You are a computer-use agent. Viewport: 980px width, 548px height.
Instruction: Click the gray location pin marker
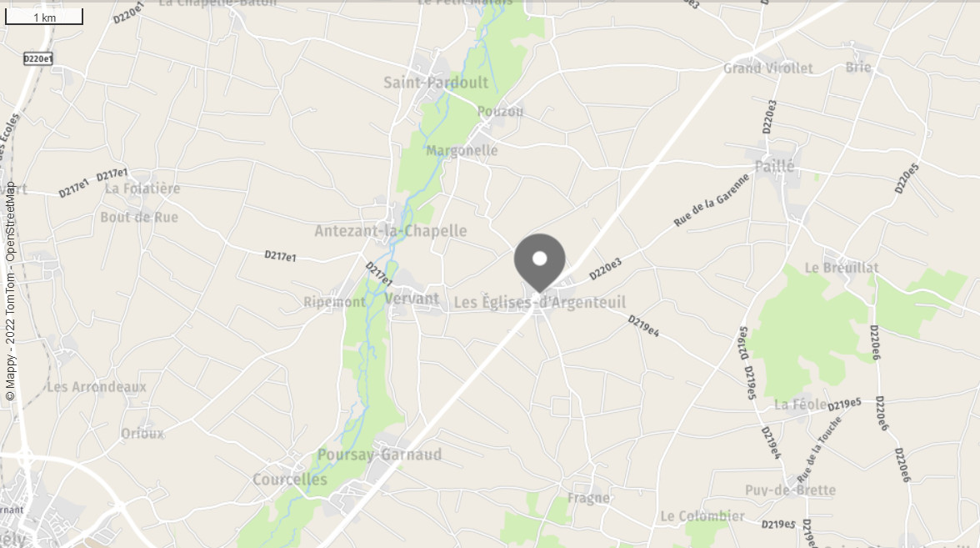(x=539, y=262)
